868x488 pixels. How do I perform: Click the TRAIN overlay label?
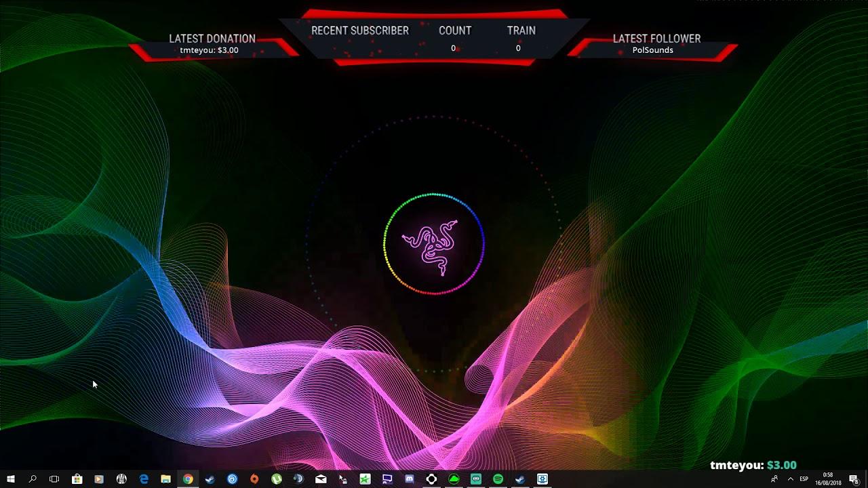click(521, 30)
